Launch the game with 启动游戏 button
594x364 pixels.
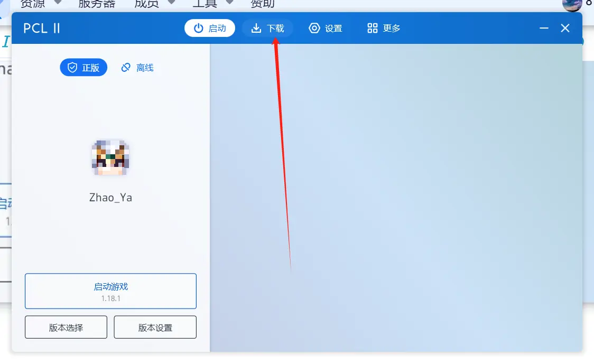(x=110, y=291)
